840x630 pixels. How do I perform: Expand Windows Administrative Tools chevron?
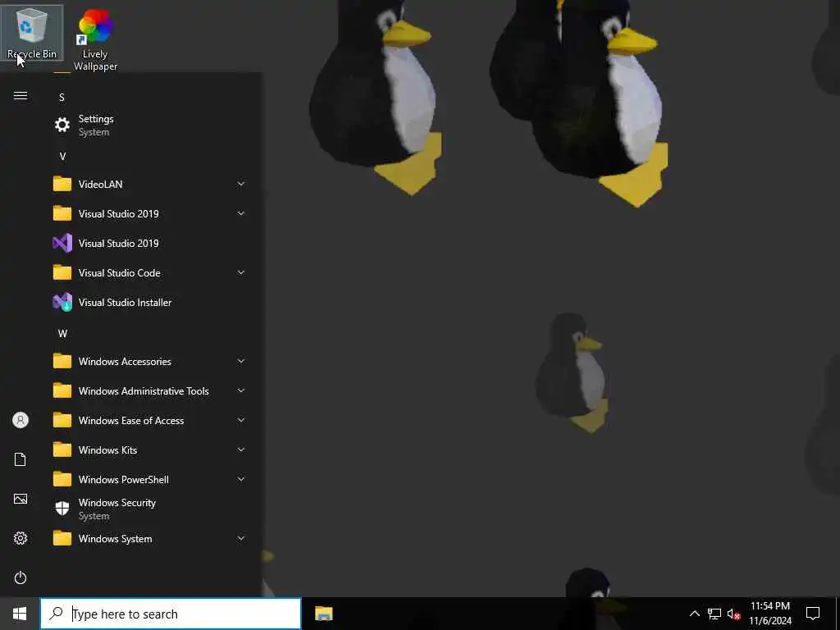pyautogui.click(x=241, y=390)
